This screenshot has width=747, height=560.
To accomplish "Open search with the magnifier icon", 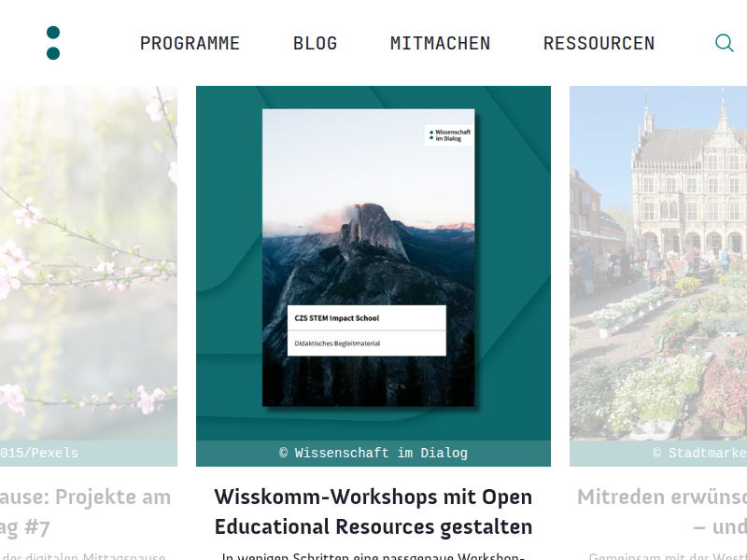I will point(724,43).
